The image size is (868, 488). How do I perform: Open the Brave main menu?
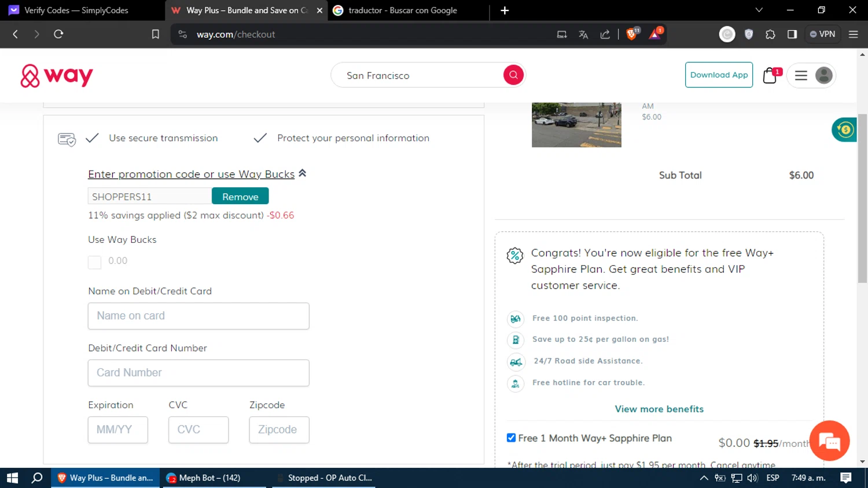[x=853, y=34]
